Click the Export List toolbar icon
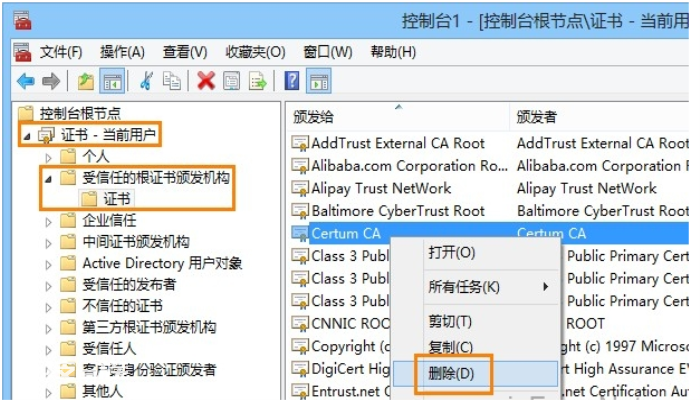700x400 pixels. tap(258, 81)
